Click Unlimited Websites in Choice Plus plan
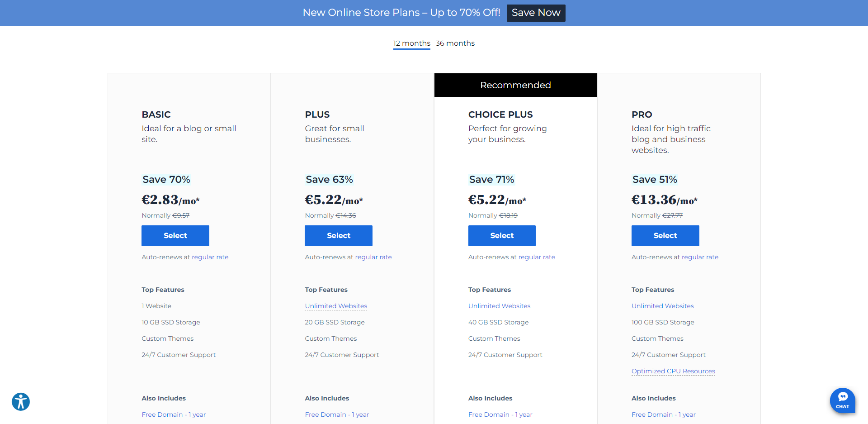The image size is (868, 424). [499, 306]
